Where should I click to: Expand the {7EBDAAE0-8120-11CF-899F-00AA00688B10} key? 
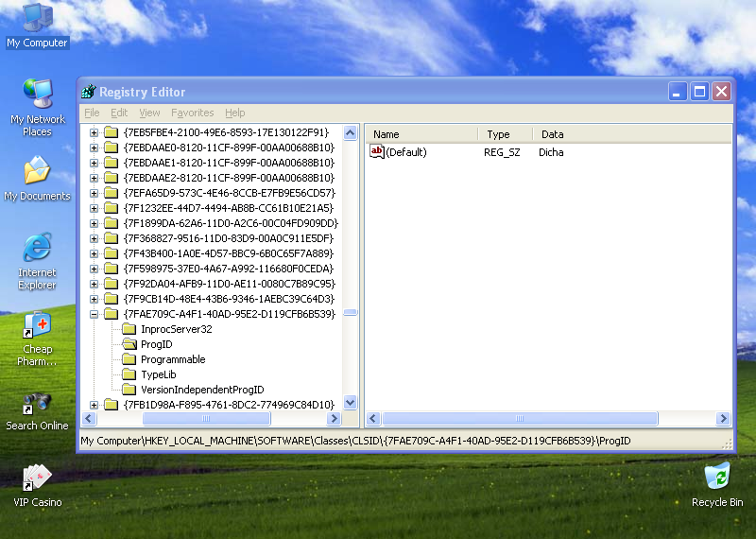coord(94,148)
